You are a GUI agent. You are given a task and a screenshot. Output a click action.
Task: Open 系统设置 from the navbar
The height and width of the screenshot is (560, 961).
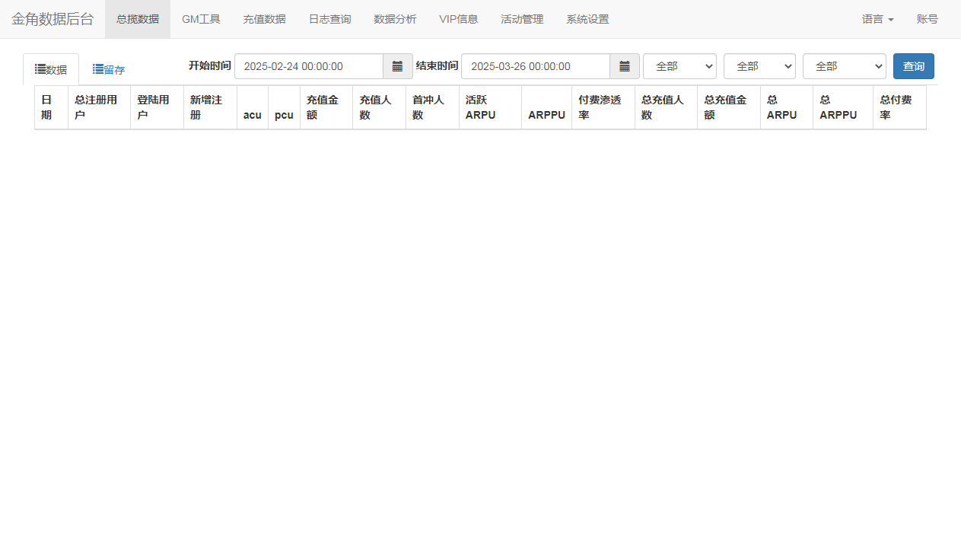[x=588, y=19]
